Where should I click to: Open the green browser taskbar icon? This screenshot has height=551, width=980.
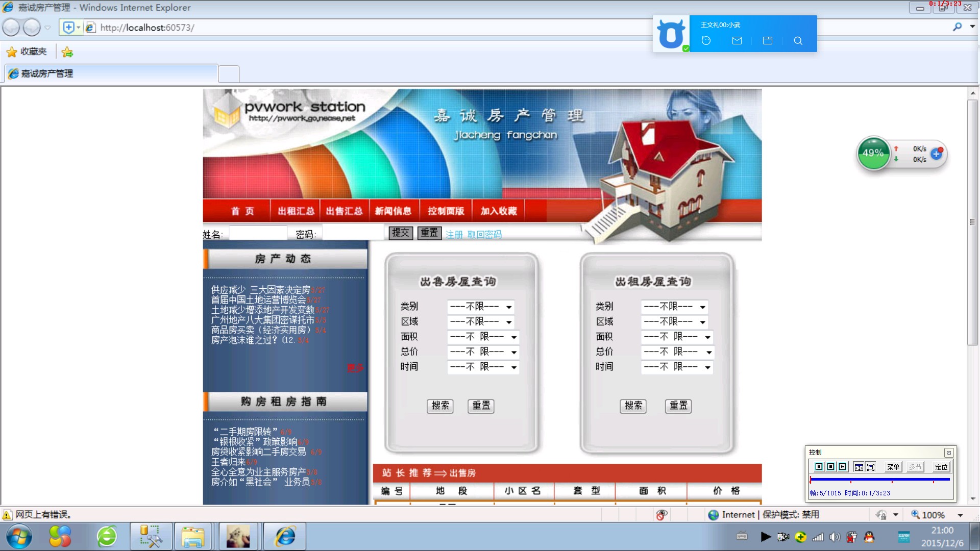point(107,537)
